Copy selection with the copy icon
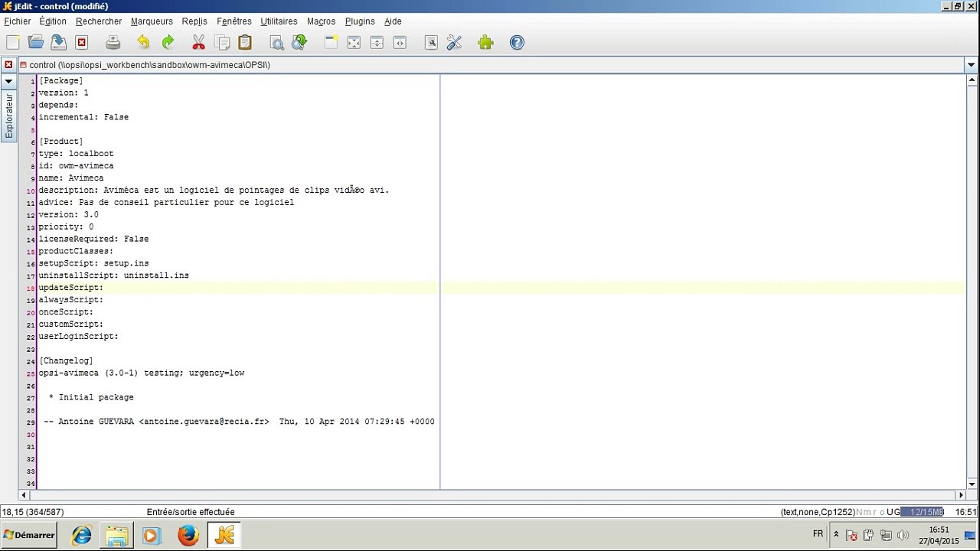Screen dimensions: 980x551 [222, 43]
